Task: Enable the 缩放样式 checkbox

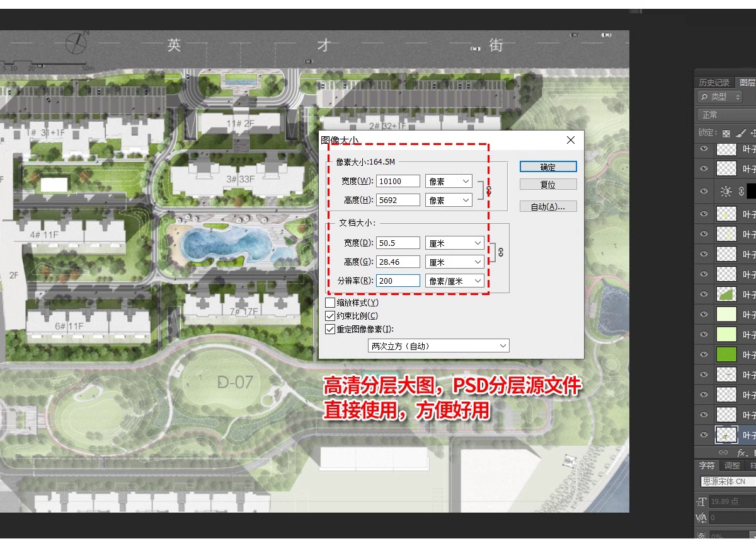Action: pyautogui.click(x=329, y=302)
